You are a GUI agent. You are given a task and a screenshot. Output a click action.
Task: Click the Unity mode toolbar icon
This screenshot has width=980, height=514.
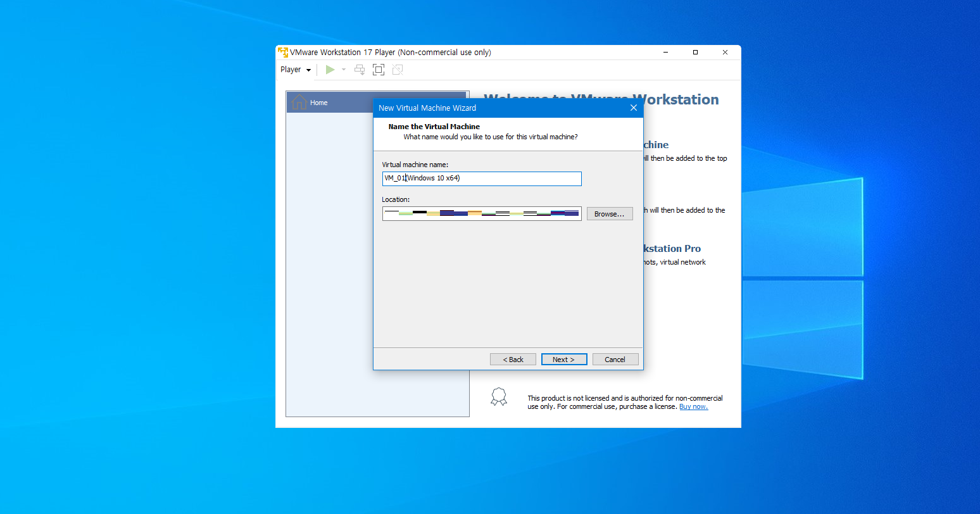[398, 70]
